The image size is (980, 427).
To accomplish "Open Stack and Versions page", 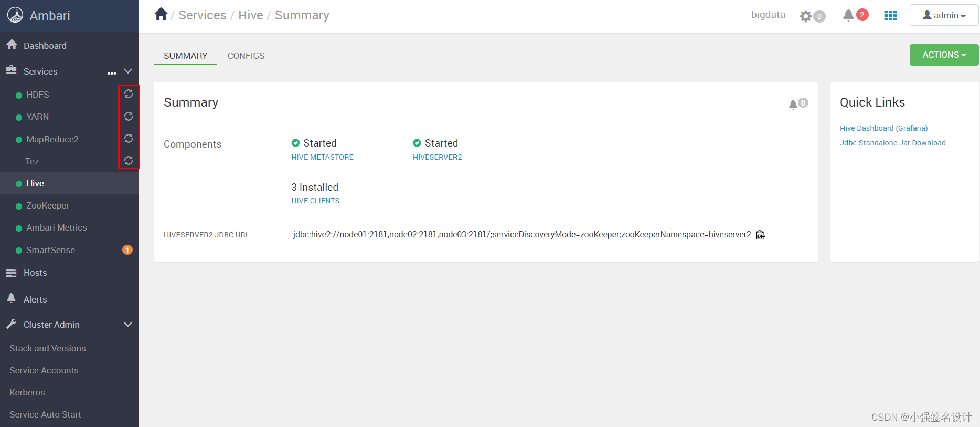I will (48, 348).
